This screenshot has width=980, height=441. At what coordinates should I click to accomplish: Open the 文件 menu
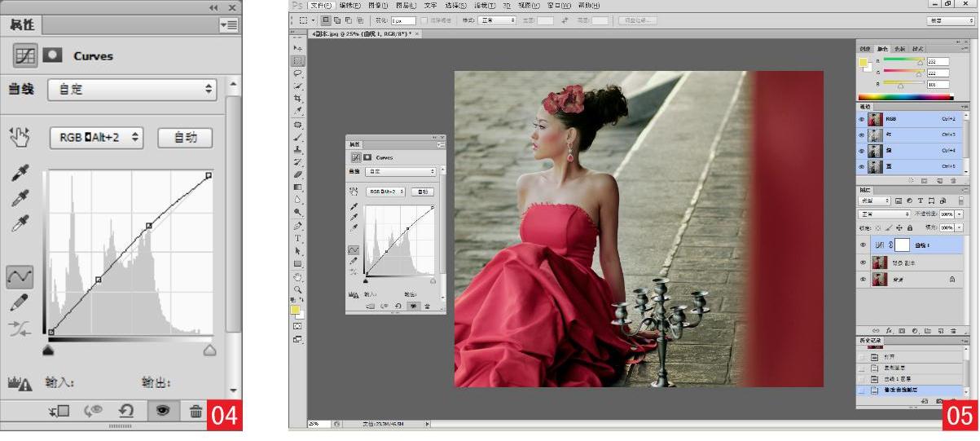(x=322, y=5)
